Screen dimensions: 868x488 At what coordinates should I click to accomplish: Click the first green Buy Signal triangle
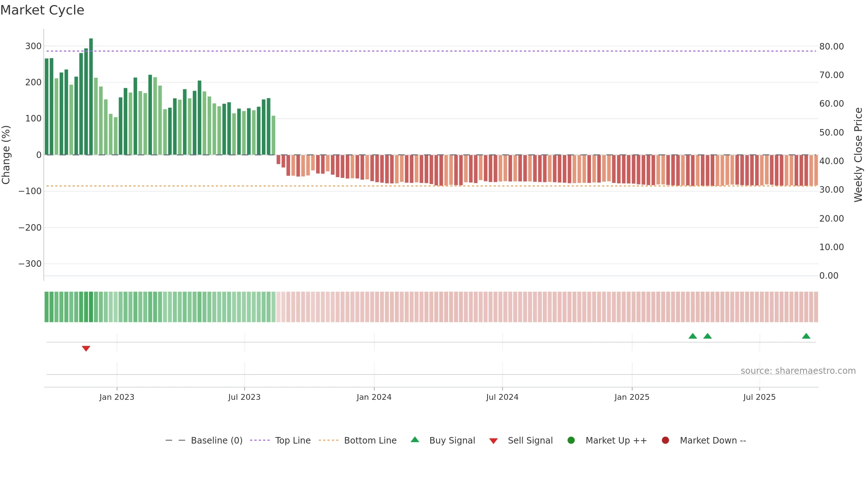pos(693,336)
